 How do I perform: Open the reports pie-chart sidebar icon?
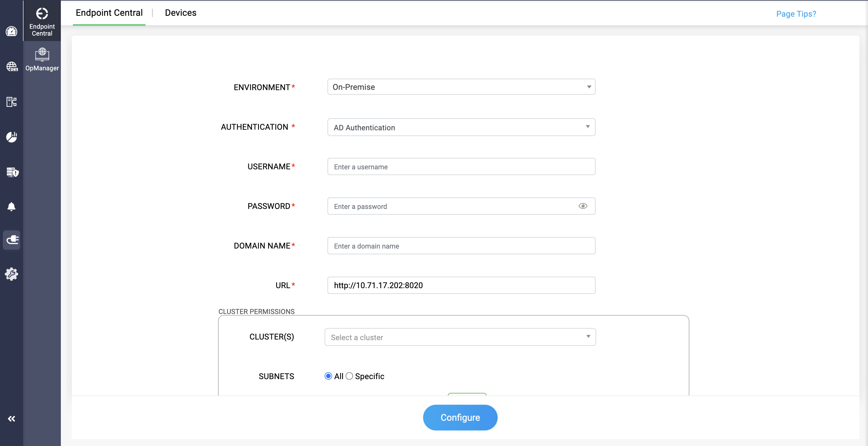coord(11,137)
